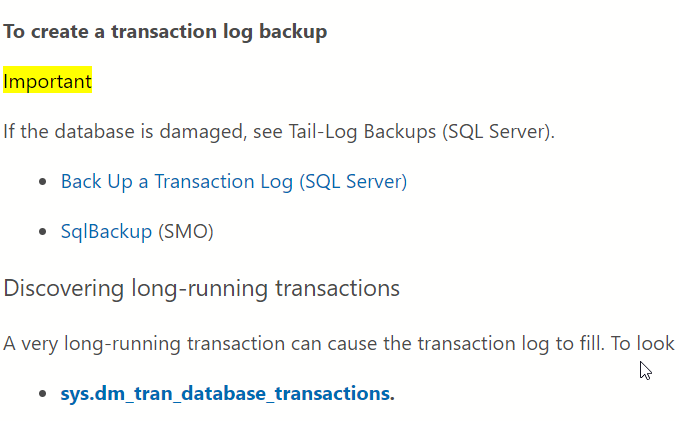This screenshot has width=679, height=421.
Task: Click the yellow highlighted Important label
Action: tap(47, 81)
